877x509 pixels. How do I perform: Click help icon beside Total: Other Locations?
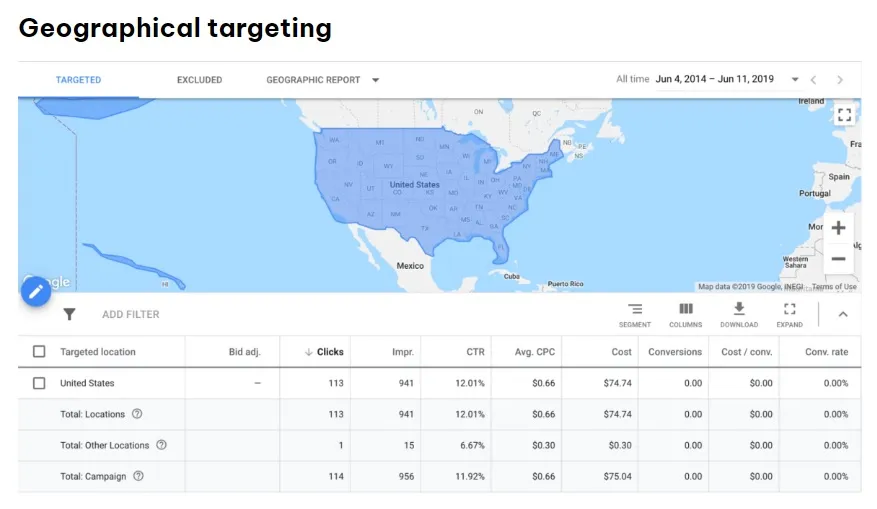[x=161, y=445]
